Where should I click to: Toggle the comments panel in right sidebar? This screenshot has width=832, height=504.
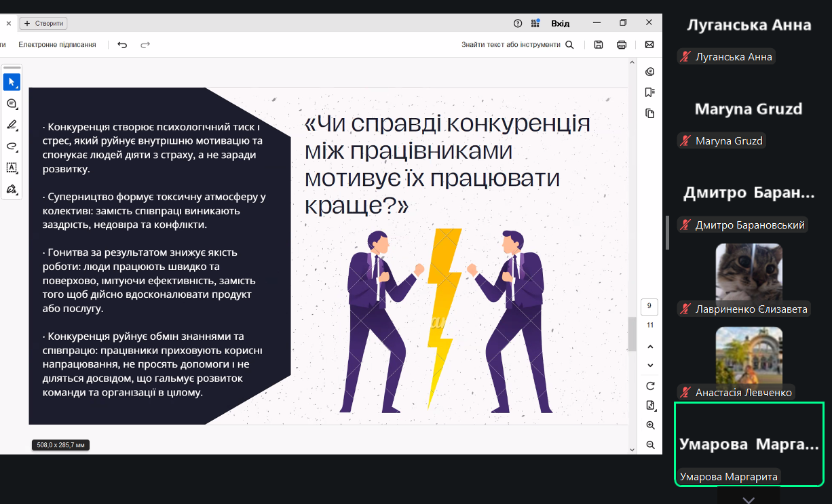click(649, 72)
